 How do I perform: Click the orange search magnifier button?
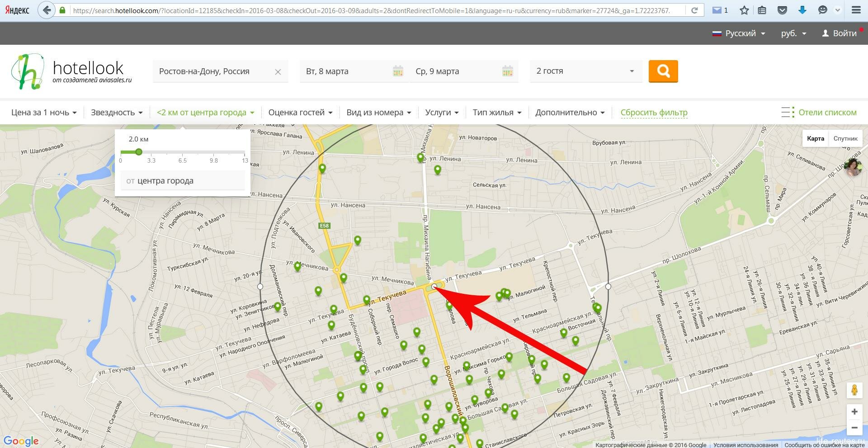coord(663,71)
